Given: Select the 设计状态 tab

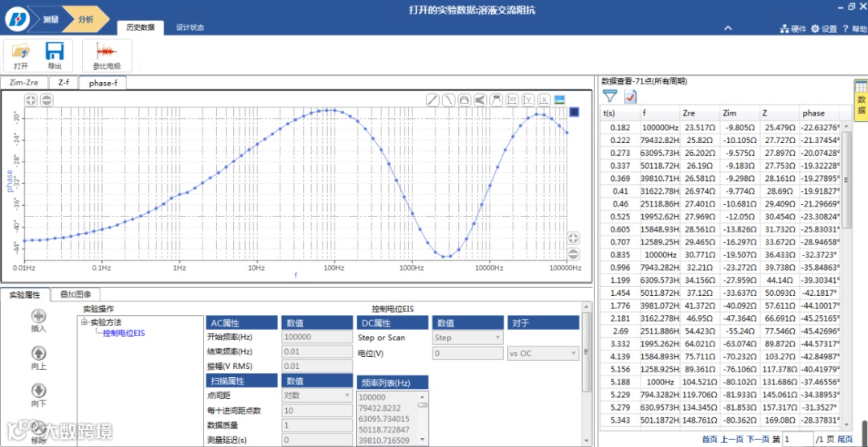Looking at the screenshot, I should point(190,27).
